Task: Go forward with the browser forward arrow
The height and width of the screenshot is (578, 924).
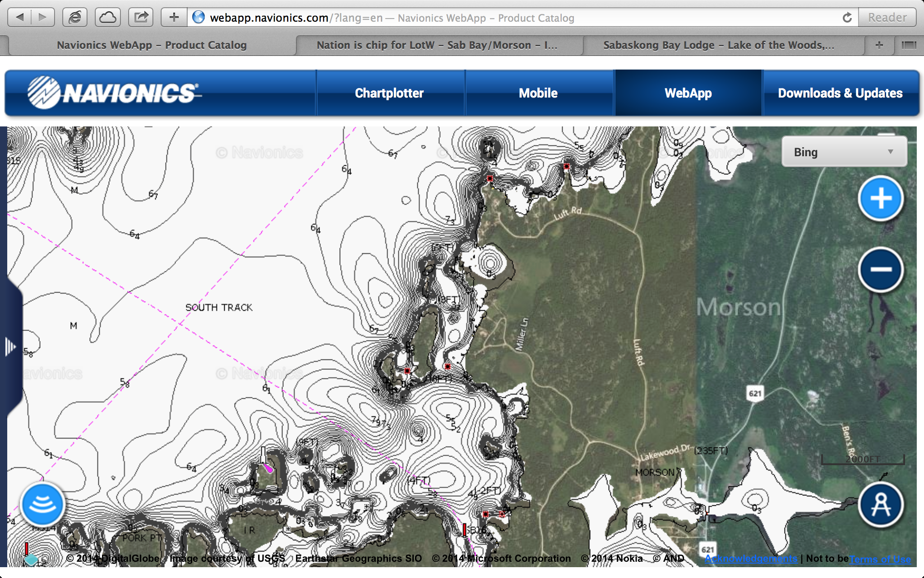Action: [x=43, y=18]
